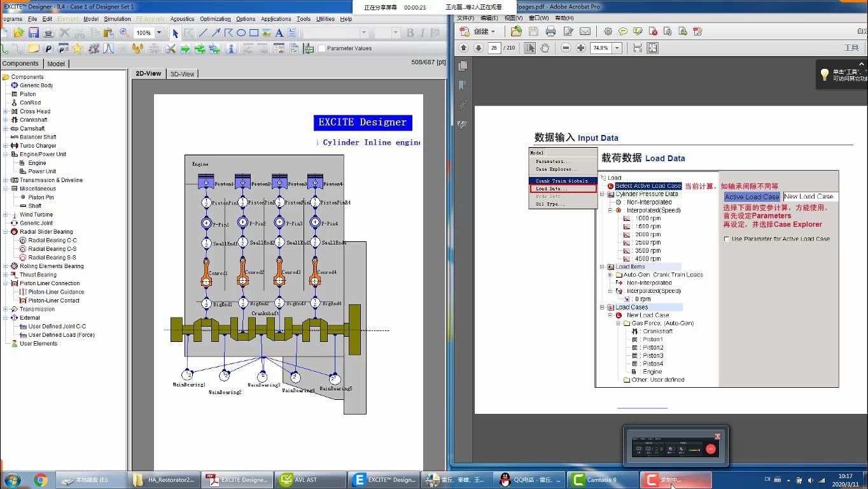Select Piston Pin in components tree
The width and height of the screenshot is (868, 489).
point(41,197)
